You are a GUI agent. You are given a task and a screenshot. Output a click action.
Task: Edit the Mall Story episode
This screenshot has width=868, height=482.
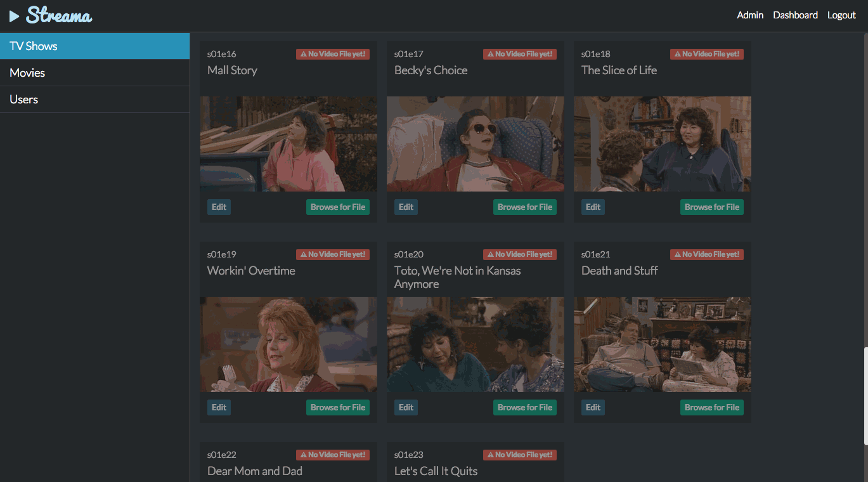pos(219,207)
